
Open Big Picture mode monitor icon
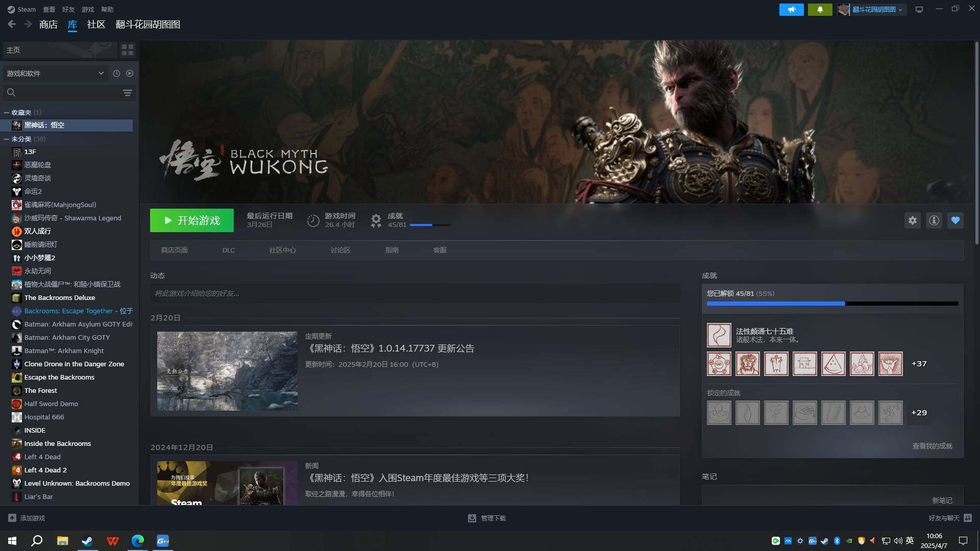tap(919, 10)
